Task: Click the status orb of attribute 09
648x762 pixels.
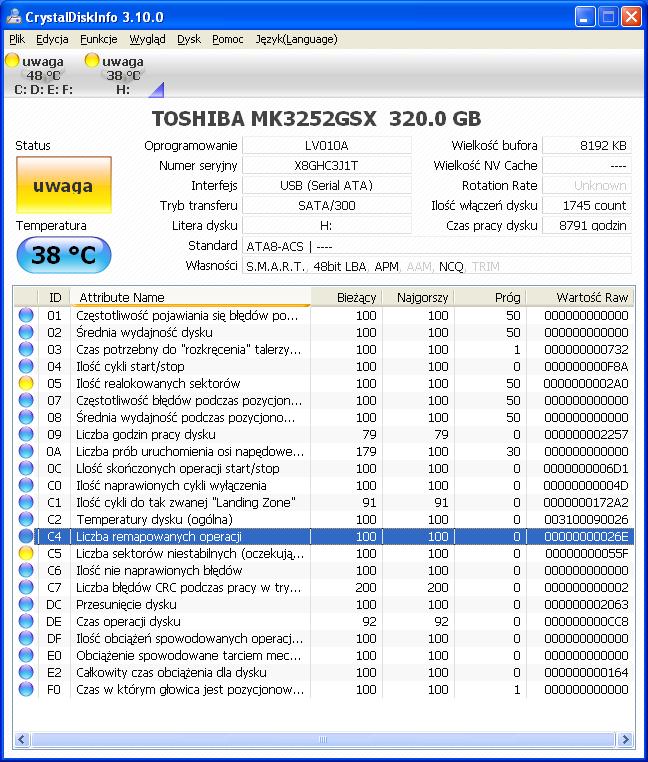Action: click(x=26, y=434)
